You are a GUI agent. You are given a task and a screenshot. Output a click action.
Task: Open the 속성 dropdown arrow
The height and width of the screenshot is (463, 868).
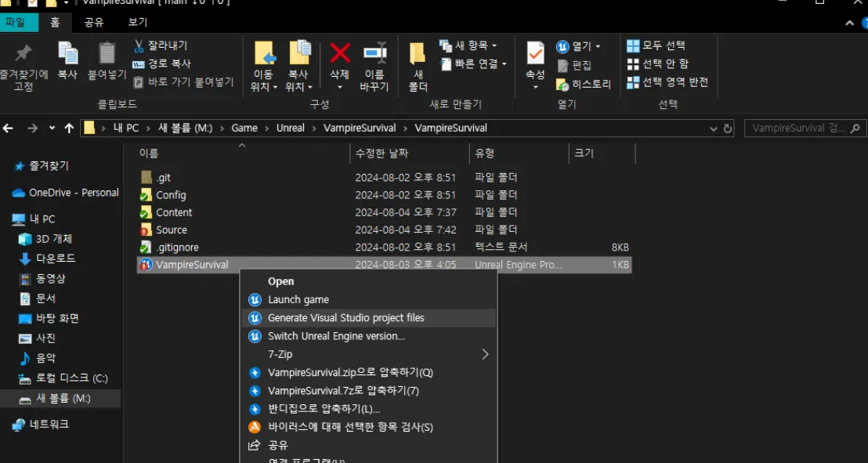point(535,88)
